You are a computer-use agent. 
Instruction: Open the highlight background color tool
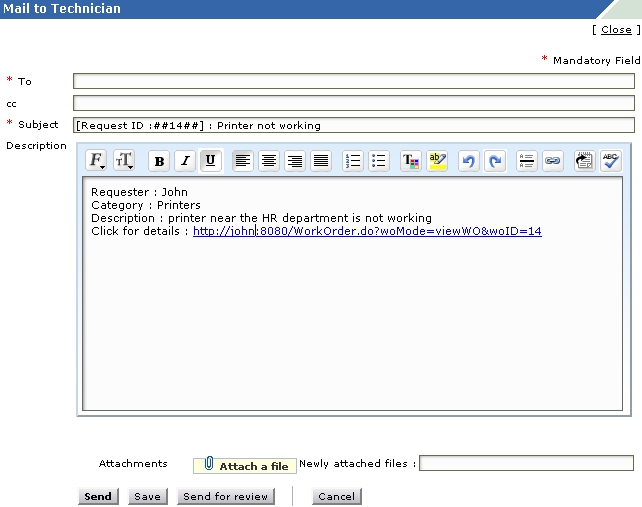pos(437,161)
